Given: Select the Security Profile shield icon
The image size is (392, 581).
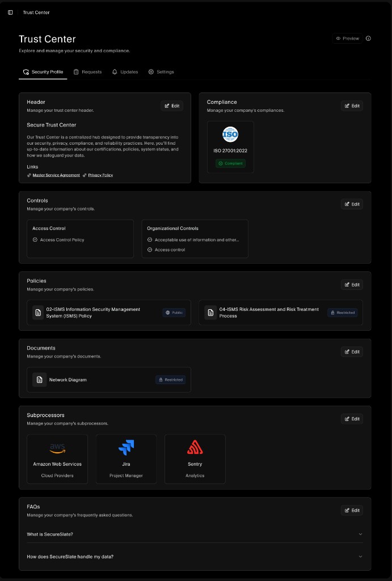Looking at the screenshot, I should pyautogui.click(x=25, y=71).
